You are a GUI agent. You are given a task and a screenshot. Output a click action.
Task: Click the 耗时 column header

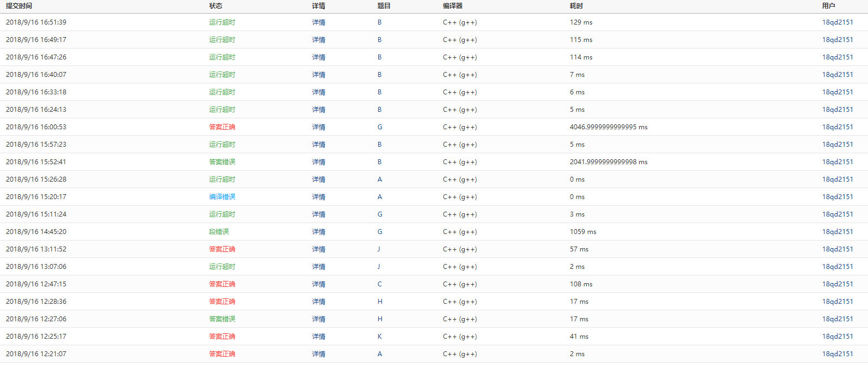[576, 6]
